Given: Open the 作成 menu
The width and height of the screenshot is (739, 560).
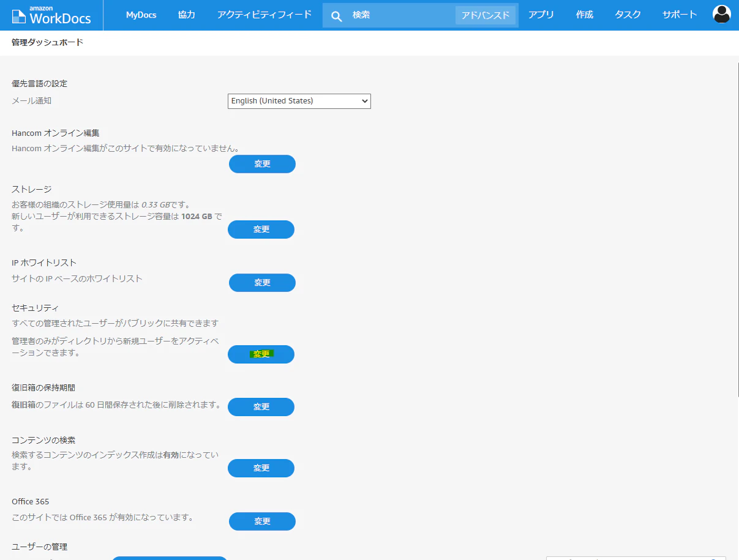Looking at the screenshot, I should (585, 15).
